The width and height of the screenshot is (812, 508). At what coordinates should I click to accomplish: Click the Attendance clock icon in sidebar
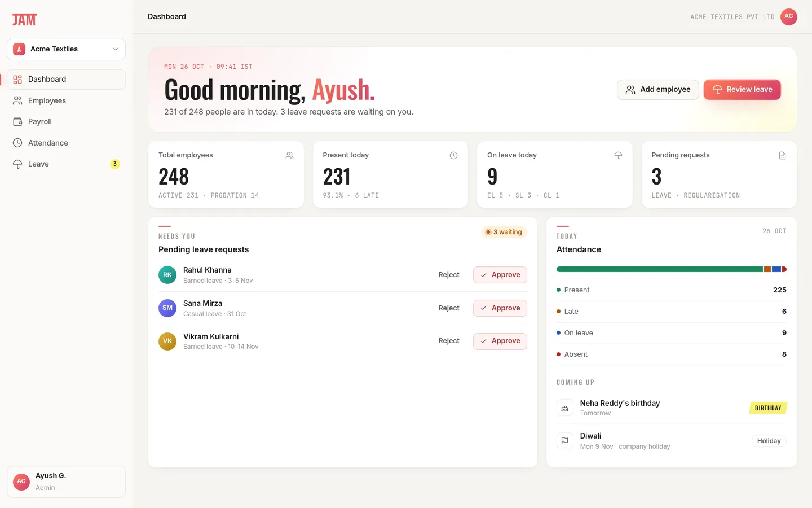[17, 143]
